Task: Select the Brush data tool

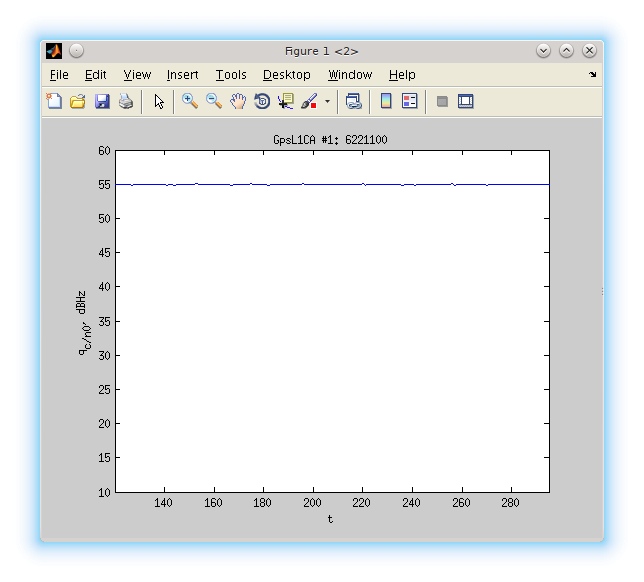Action: tap(309, 101)
